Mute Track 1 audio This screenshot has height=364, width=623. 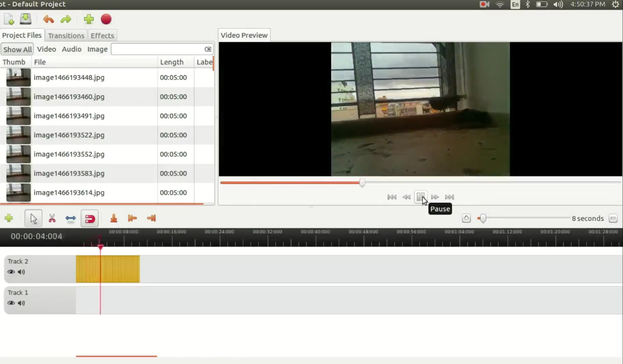[21, 303]
